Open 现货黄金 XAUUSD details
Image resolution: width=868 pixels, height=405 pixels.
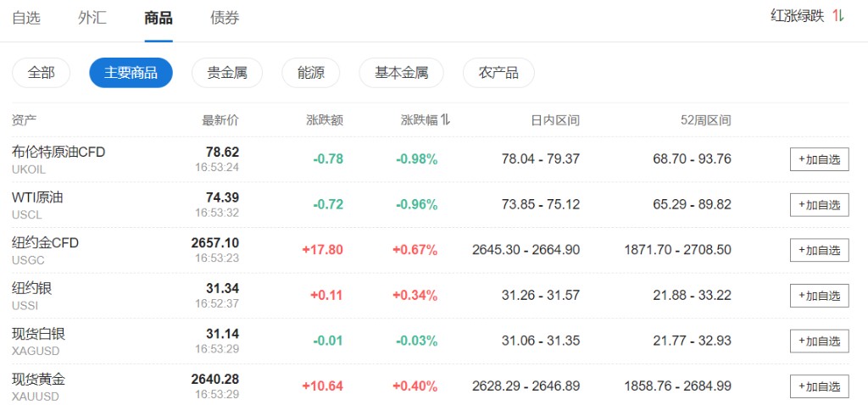[x=39, y=380]
